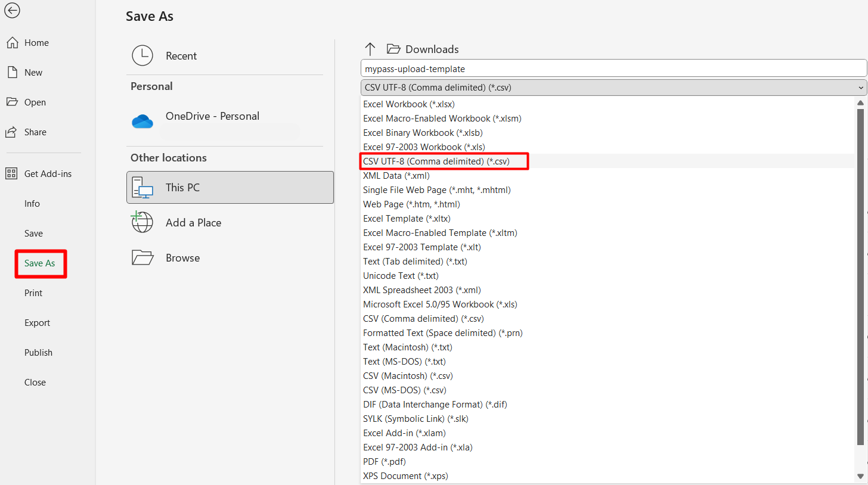Click the Get Add-ins grid icon
Screen dimensions: 868x485
12,173
